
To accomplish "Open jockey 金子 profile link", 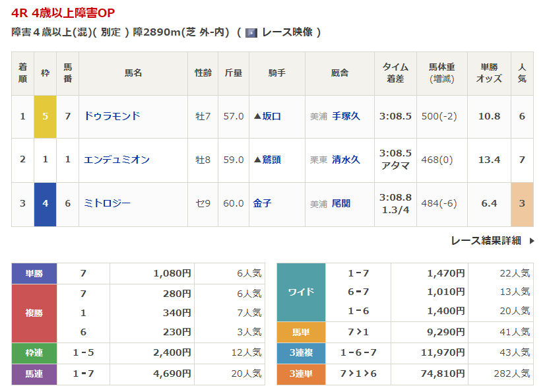I will [262, 203].
